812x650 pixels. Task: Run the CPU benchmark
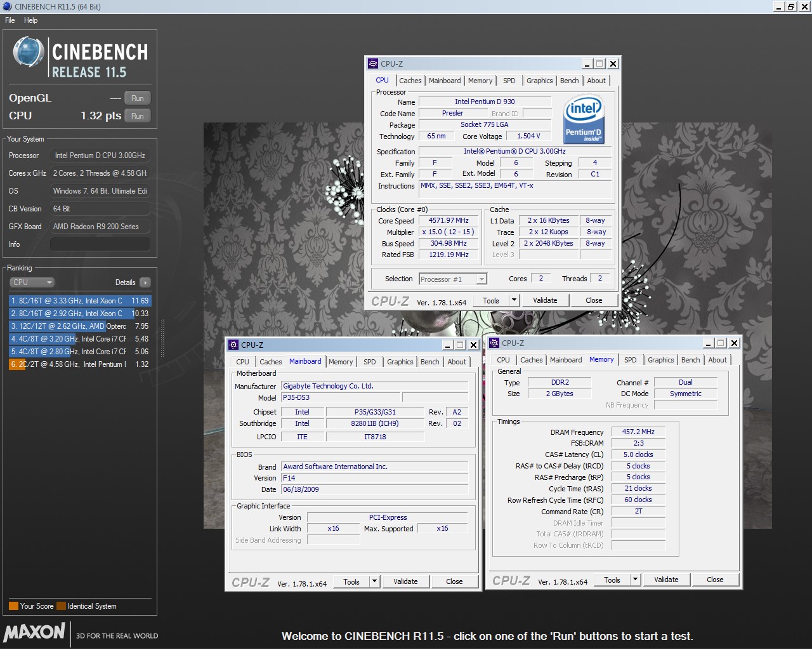pos(138,116)
